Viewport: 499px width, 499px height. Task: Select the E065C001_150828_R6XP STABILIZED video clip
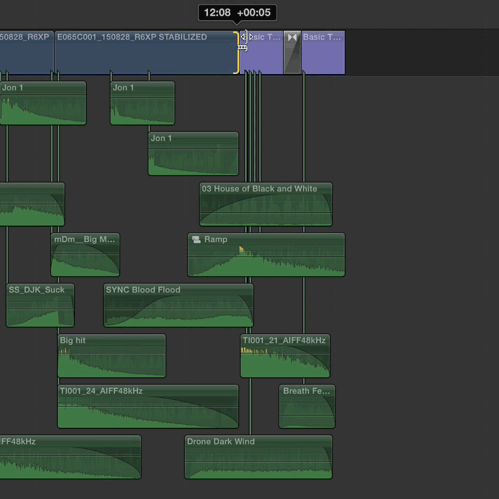[x=146, y=52]
